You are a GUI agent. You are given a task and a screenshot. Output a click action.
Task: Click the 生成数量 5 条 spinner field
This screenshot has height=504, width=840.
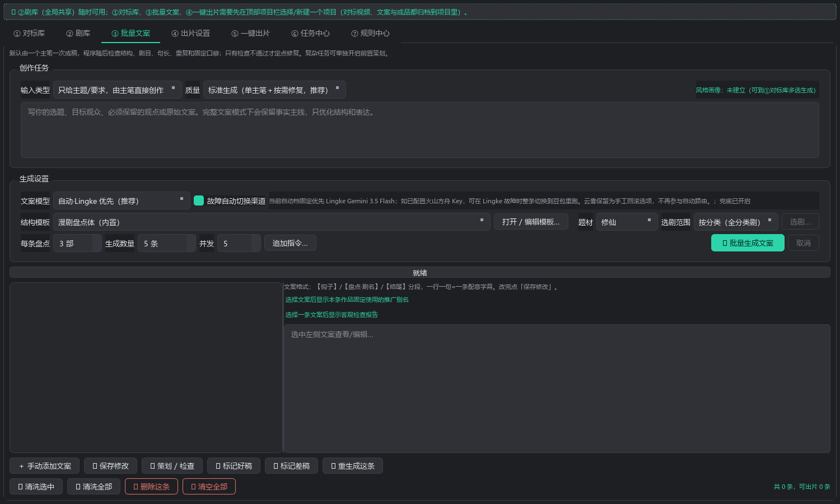(167, 243)
